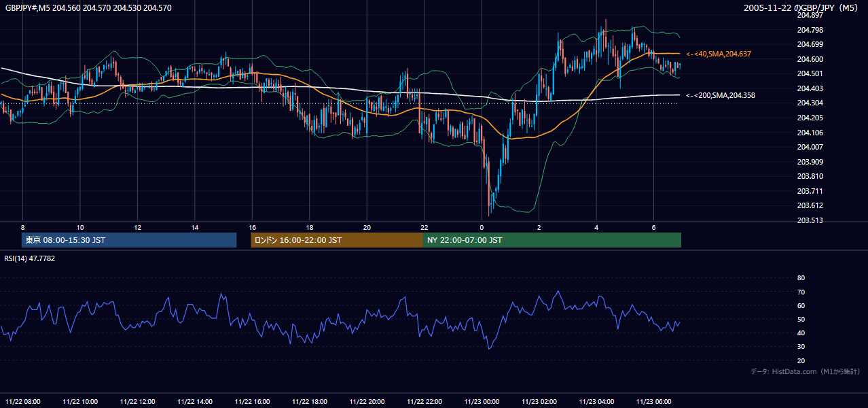
Task: Click the 11/23 06:00 time axis label
Action: coord(654,401)
